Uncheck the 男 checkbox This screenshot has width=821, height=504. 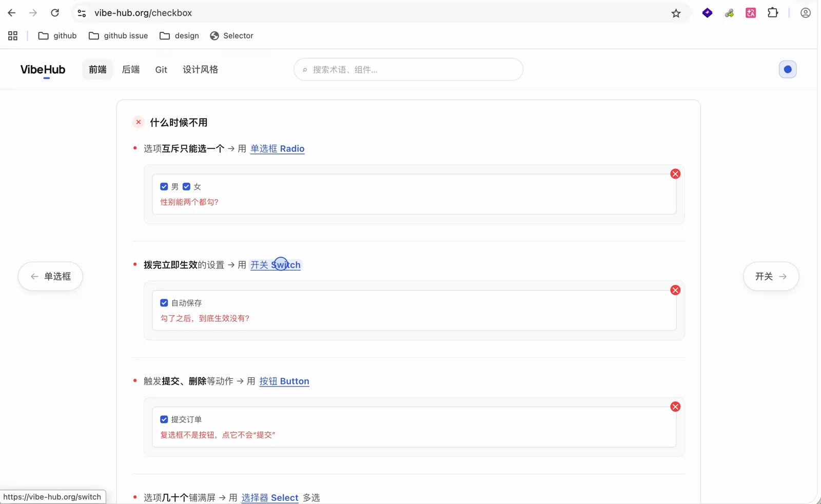point(164,187)
